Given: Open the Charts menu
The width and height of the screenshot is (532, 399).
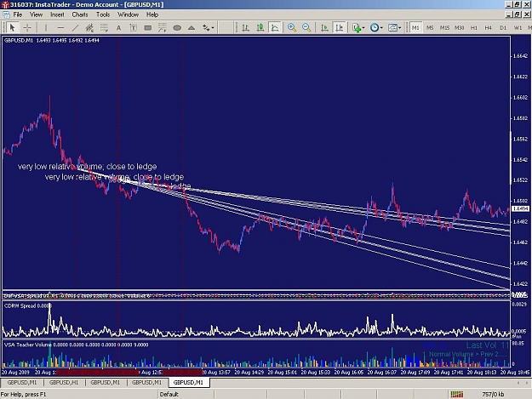Looking at the screenshot, I should [x=80, y=14].
